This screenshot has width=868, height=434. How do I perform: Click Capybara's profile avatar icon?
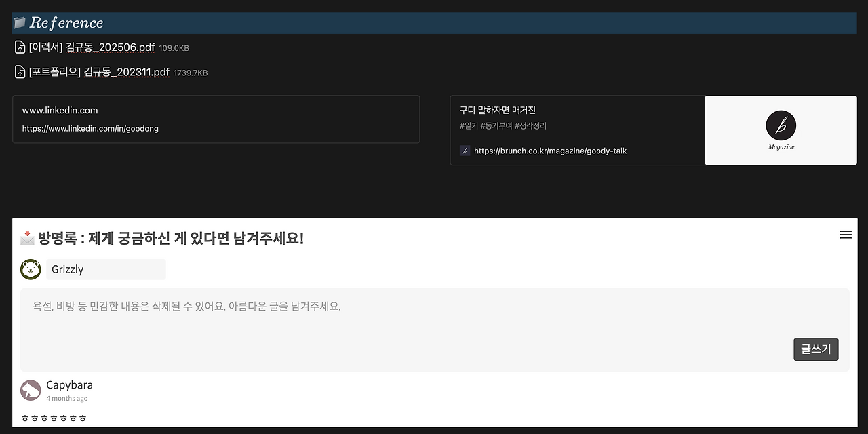pyautogui.click(x=31, y=389)
